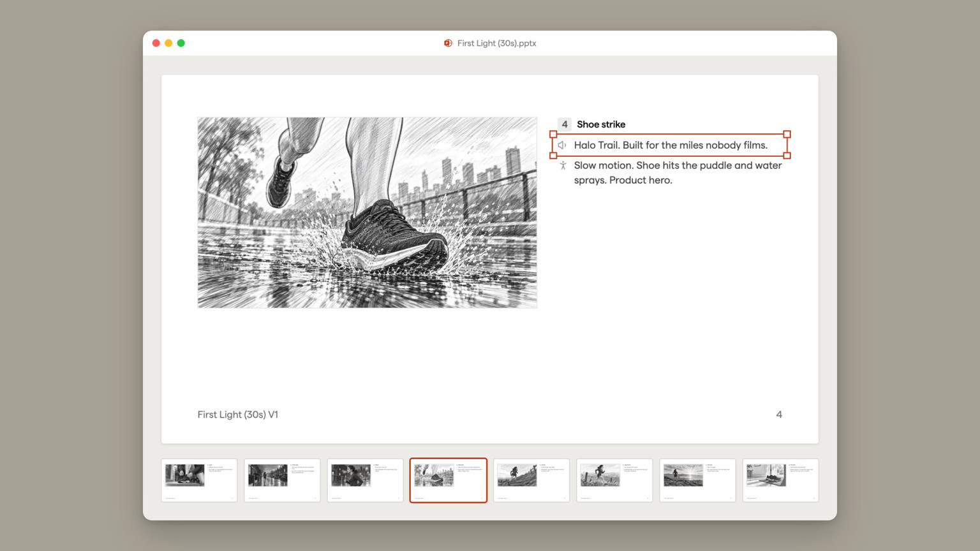
Task: Open slide 6 thumbnail in filmstrip
Action: [x=614, y=480]
